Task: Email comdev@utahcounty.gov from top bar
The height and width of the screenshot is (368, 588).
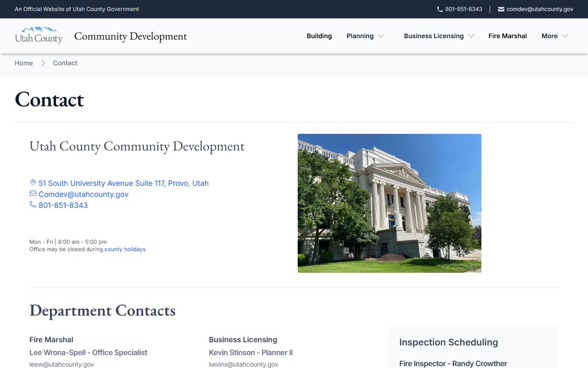Action: pyautogui.click(x=540, y=9)
